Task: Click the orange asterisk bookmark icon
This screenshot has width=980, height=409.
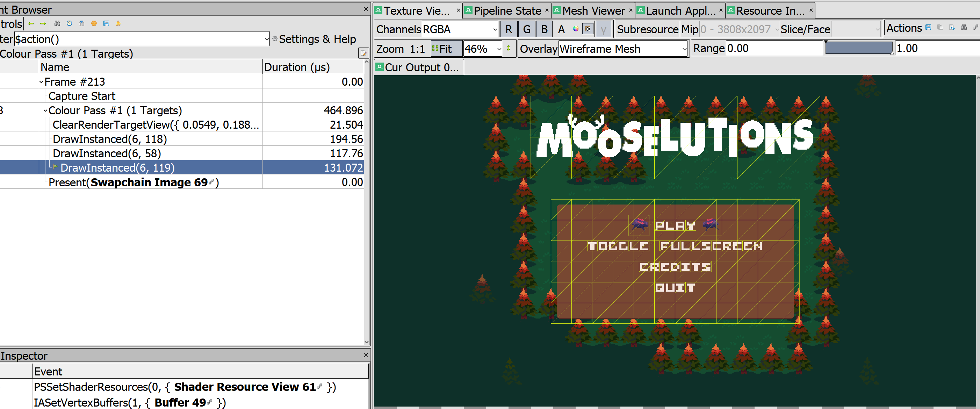Action: pos(94,23)
